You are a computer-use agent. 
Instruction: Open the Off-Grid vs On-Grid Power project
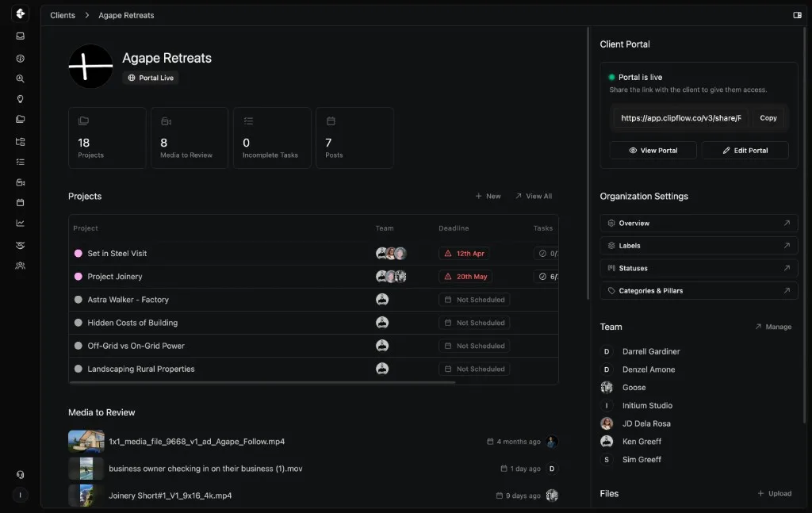point(136,346)
